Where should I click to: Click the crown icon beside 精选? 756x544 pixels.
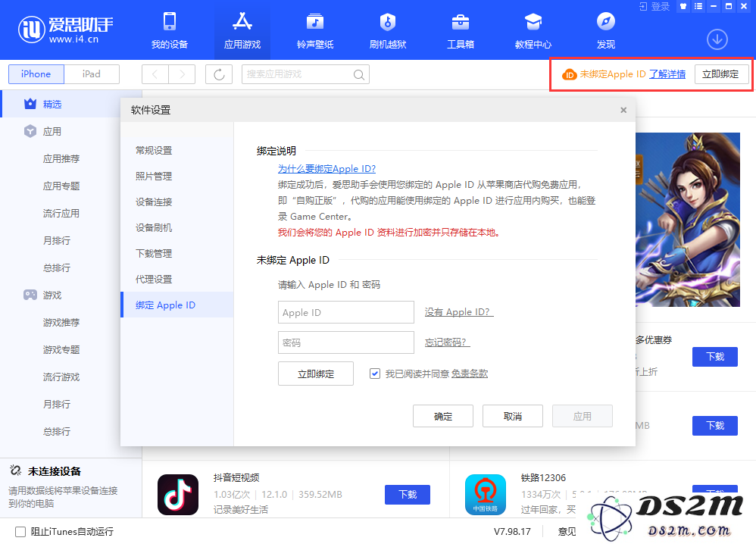(x=30, y=104)
